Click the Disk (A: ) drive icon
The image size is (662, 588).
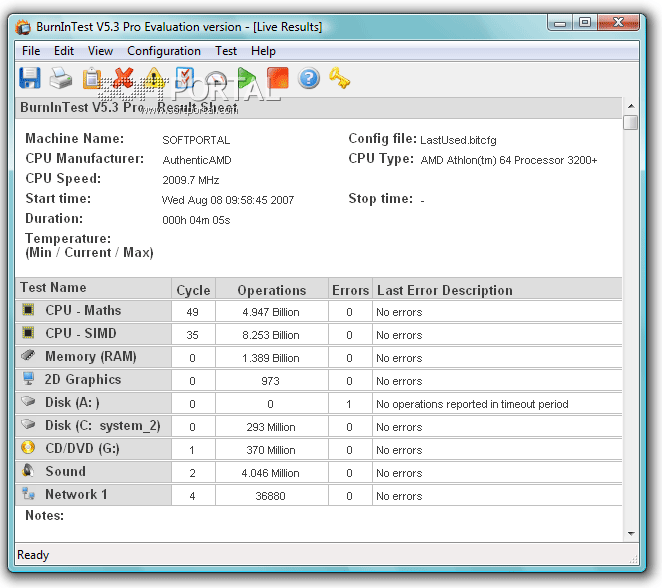click(x=28, y=401)
